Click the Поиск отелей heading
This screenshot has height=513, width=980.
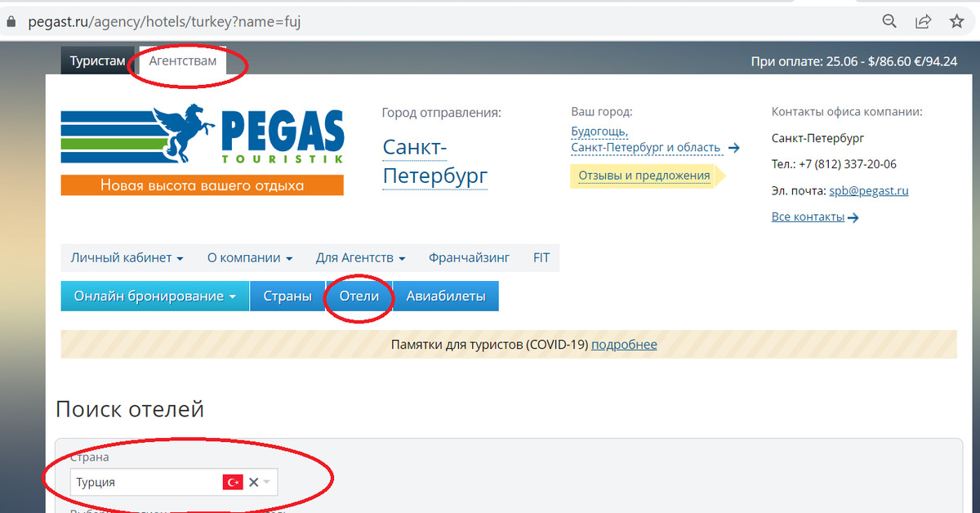tap(130, 409)
